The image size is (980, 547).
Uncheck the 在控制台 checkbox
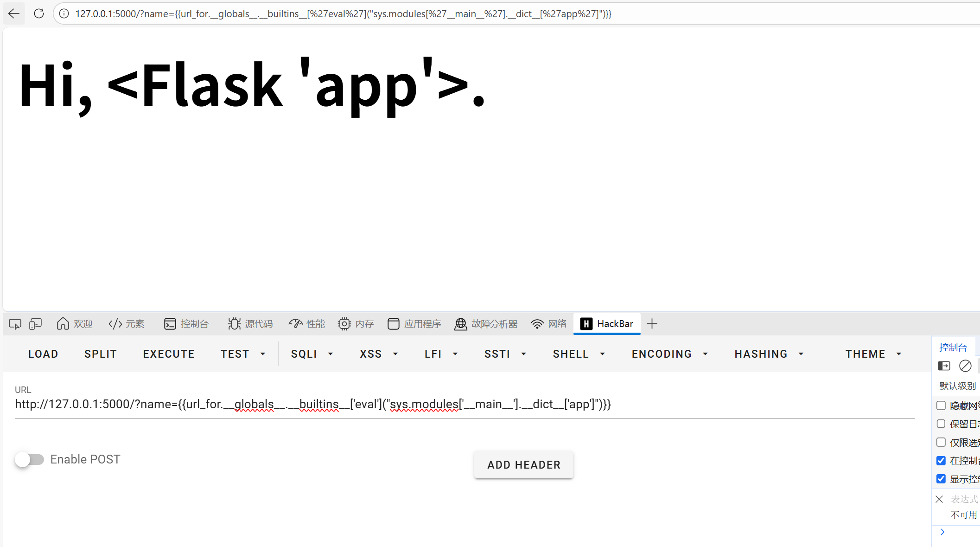[941, 460]
